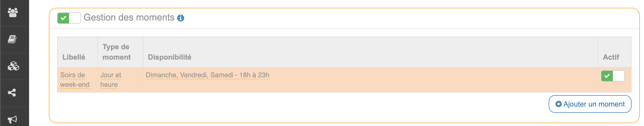Image resolution: width=644 pixels, height=126 pixels.
Task: Click the megaphone sidebar icon
Action: [x=12, y=119]
